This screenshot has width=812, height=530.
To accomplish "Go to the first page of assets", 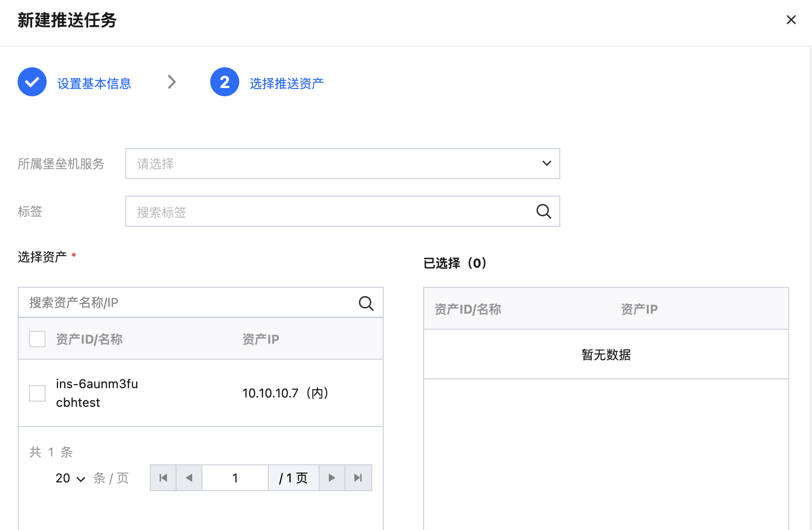I will point(163,478).
